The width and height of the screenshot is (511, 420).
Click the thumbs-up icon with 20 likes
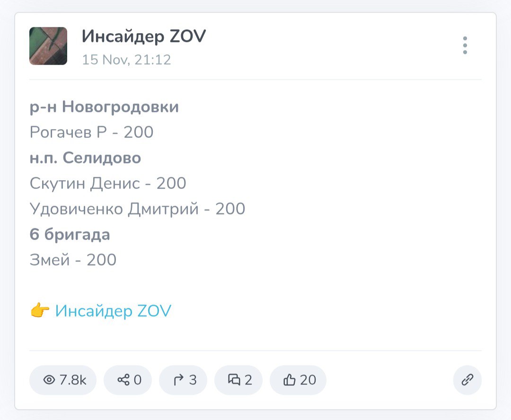point(290,380)
